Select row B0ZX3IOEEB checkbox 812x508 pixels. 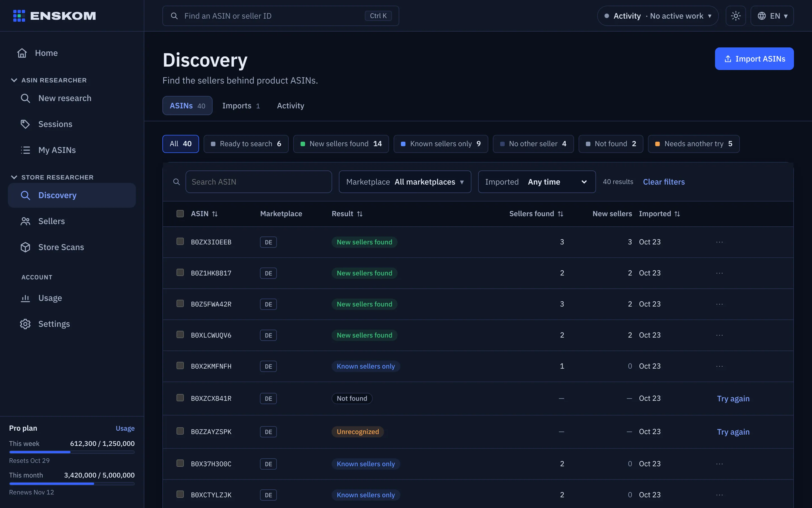(180, 242)
